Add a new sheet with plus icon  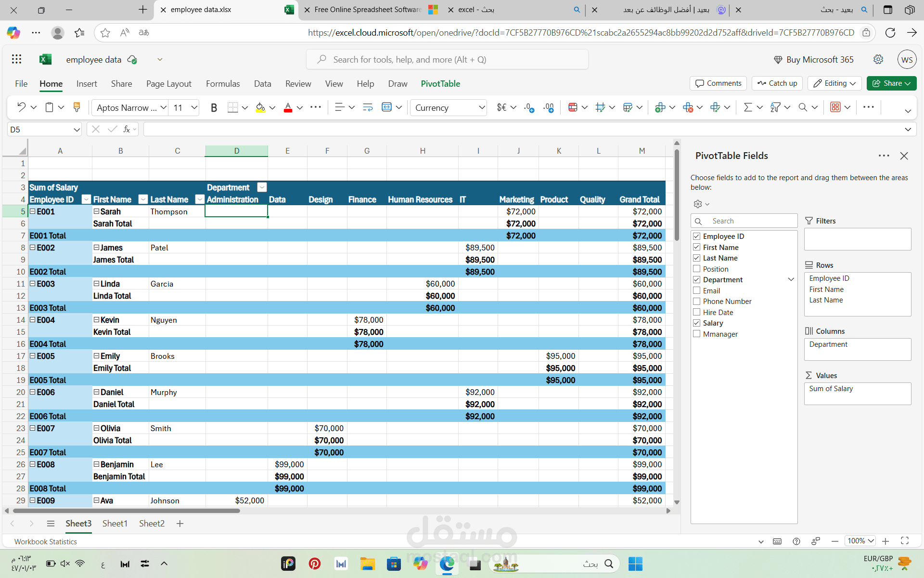tap(180, 524)
